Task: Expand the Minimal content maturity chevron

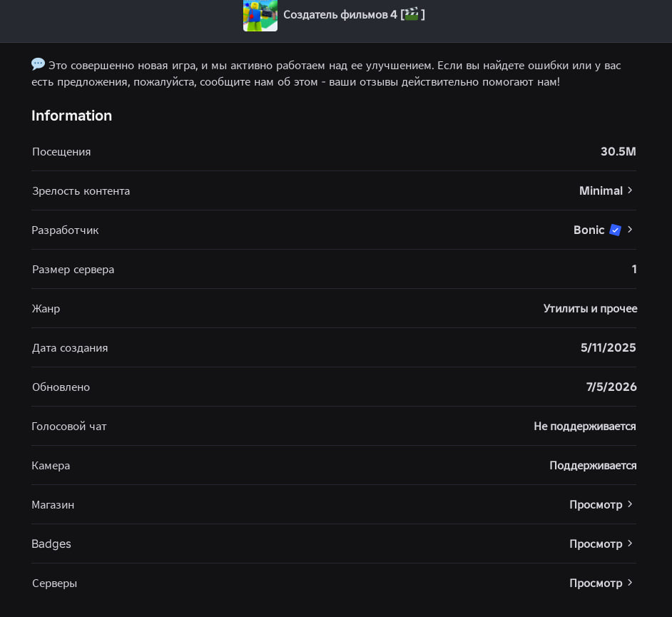Action: point(630,190)
